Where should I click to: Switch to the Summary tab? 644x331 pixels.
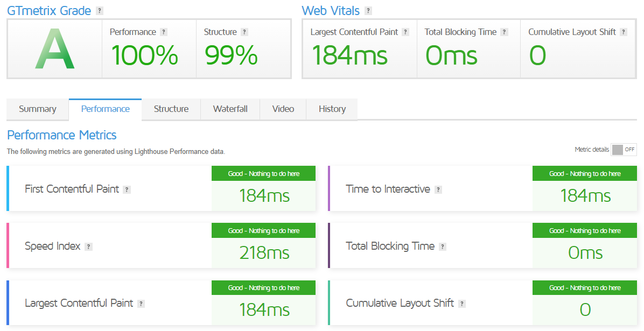pos(37,109)
